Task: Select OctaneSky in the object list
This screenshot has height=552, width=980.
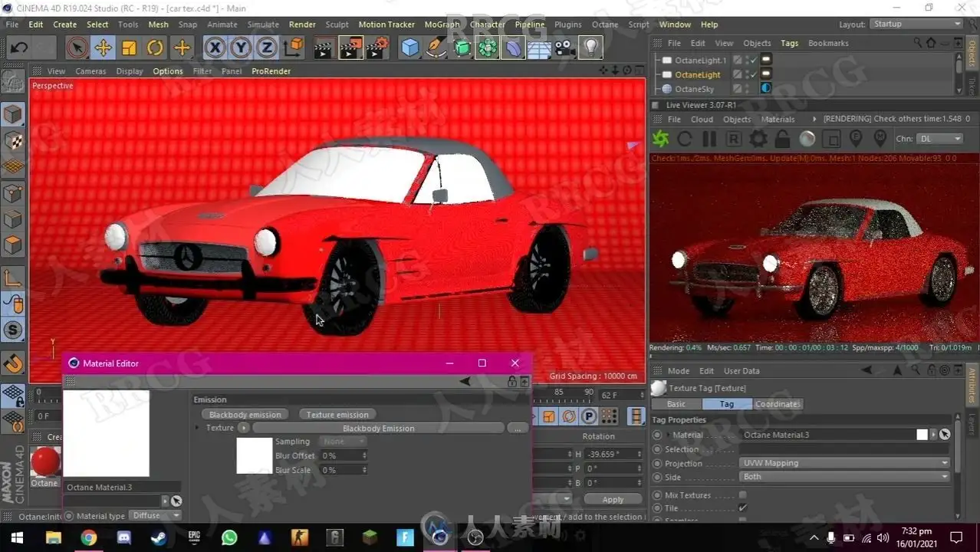Action: click(x=694, y=89)
